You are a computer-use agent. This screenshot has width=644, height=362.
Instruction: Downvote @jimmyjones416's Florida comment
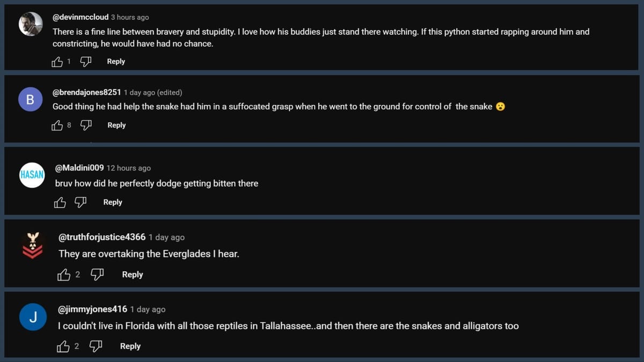tap(96, 346)
